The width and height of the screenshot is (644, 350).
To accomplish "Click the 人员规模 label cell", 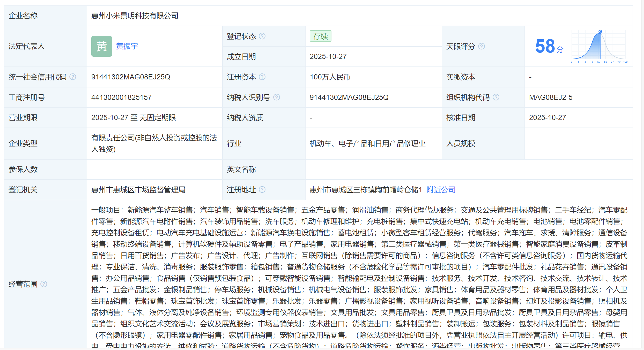I will pyautogui.click(x=483, y=143).
